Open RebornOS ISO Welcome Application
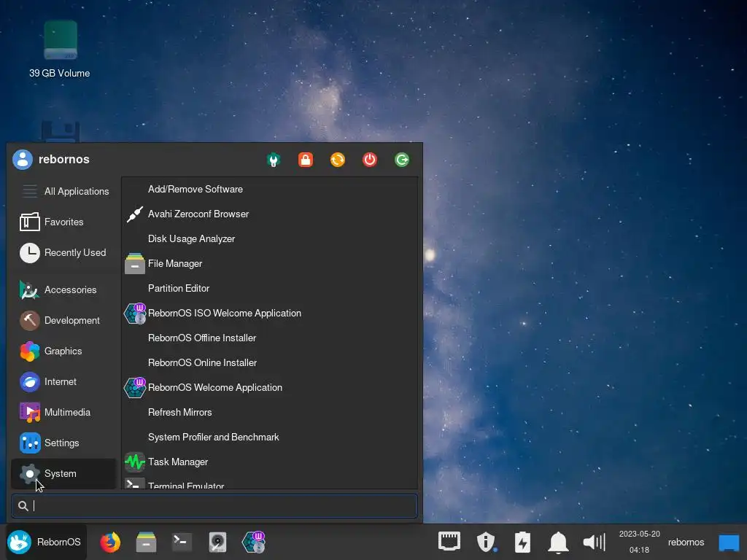This screenshot has width=747, height=560. click(x=270, y=314)
